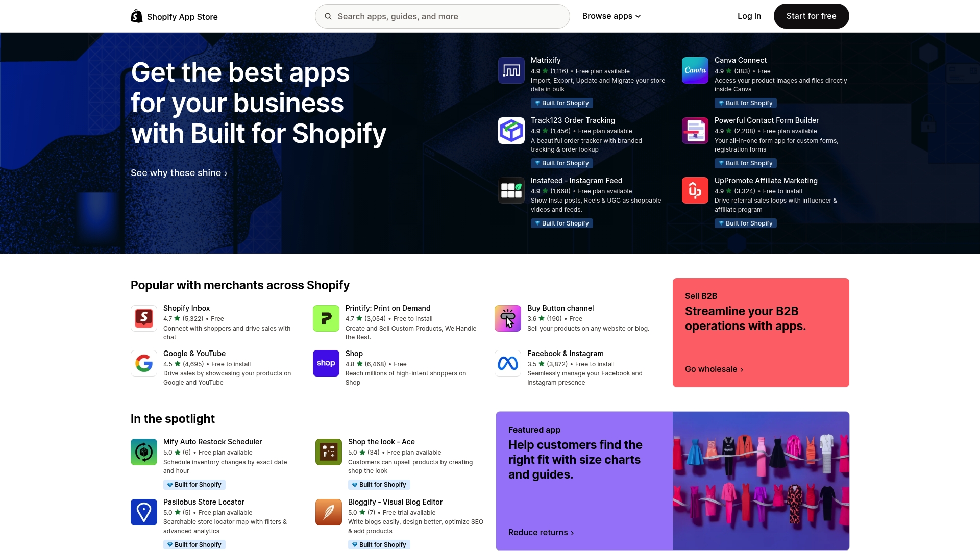The width and height of the screenshot is (980, 551).
Task: Click the search magnifier icon
Action: [328, 16]
